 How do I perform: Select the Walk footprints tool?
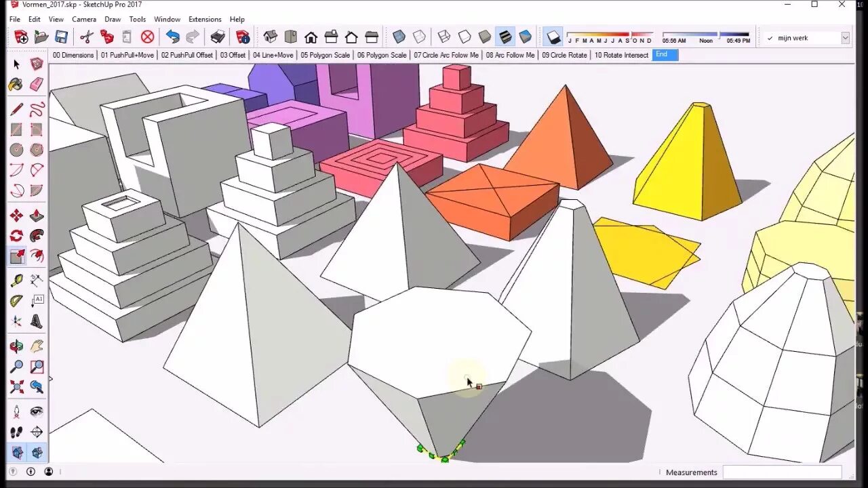coord(17,432)
